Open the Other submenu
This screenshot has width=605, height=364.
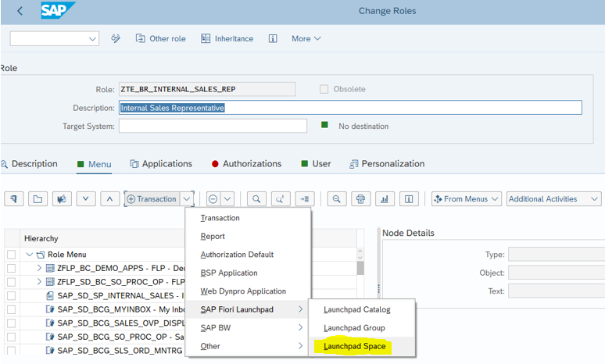(x=248, y=346)
